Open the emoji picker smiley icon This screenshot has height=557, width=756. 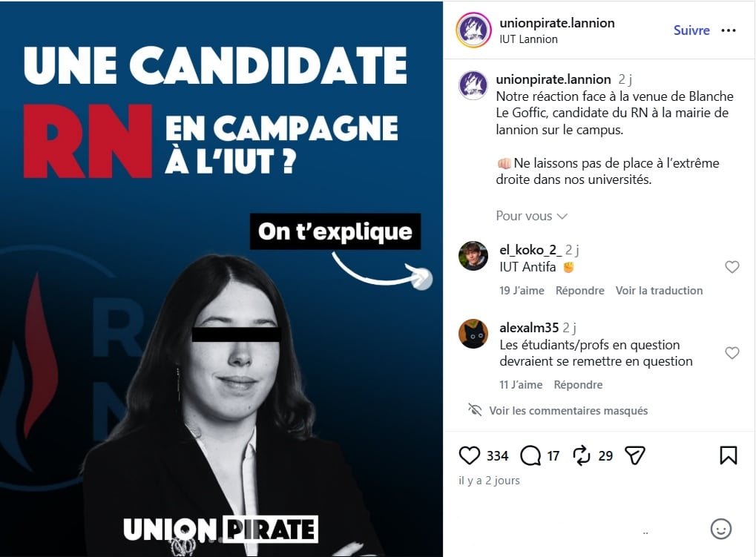click(x=721, y=529)
